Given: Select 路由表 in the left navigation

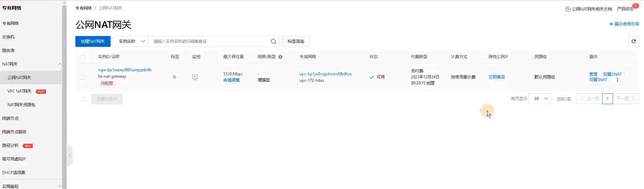Looking at the screenshot, I should (9, 51).
